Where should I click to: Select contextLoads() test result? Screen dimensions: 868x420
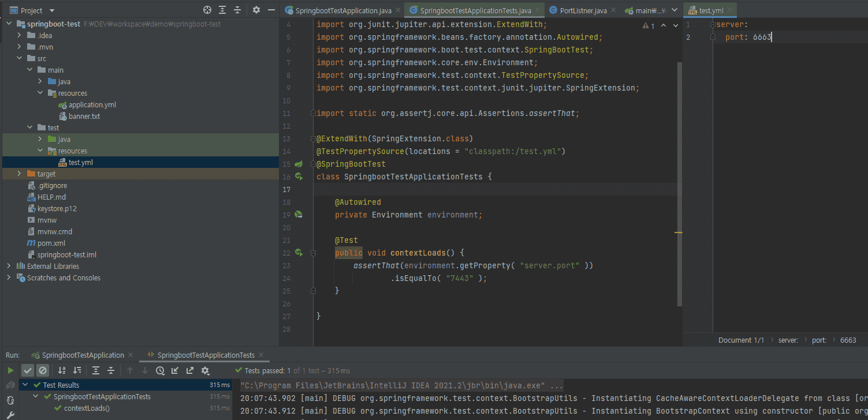[87, 408]
